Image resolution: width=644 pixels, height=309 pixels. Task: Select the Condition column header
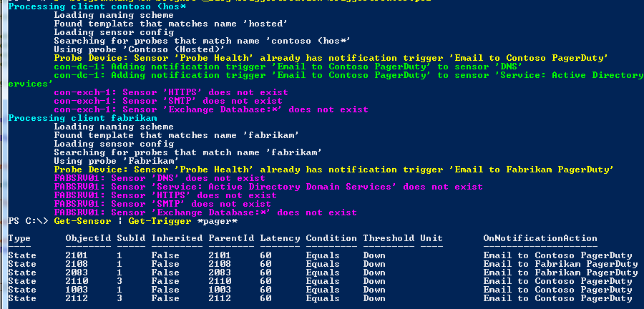(x=331, y=238)
